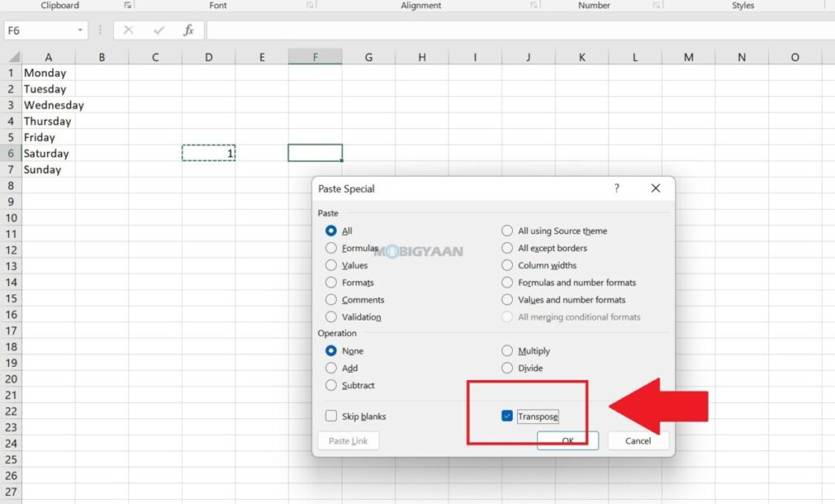The height and width of the screenshot is (504, 835).
Task: Click the cell containing Friday
Action: click(48, 138)
